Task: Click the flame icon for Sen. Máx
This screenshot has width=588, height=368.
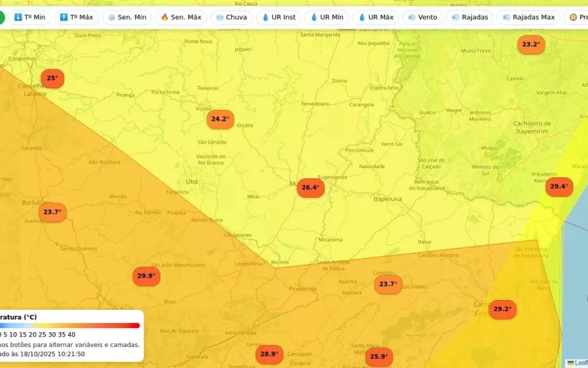Action: 164,17
